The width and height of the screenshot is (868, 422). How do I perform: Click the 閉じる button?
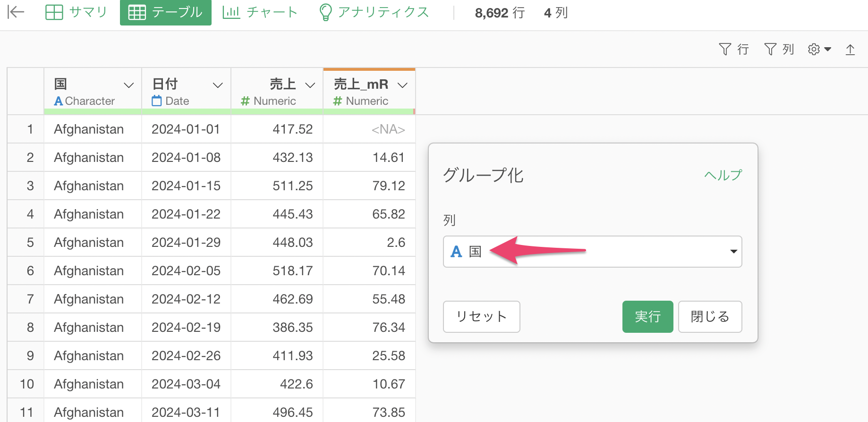pyautogui.click(x=710, y=317)
